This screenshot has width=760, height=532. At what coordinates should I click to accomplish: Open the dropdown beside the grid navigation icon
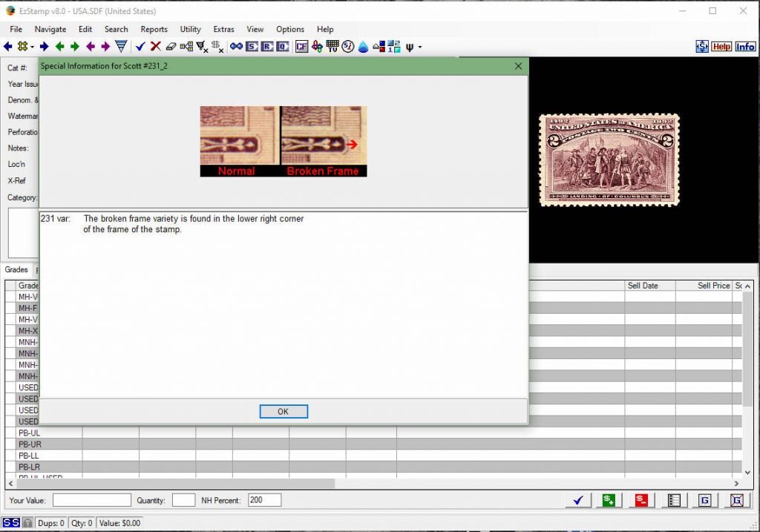33,46
